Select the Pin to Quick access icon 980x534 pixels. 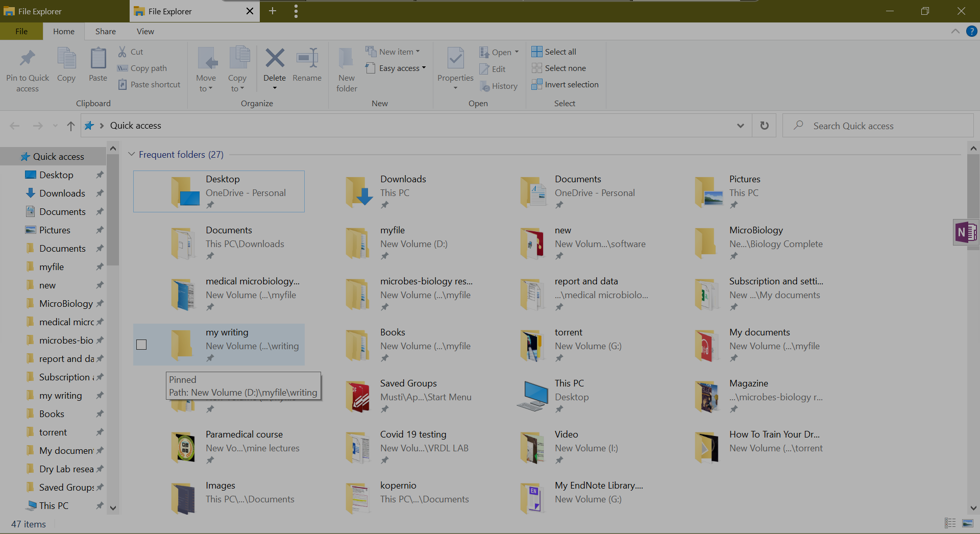click(27, 60)
